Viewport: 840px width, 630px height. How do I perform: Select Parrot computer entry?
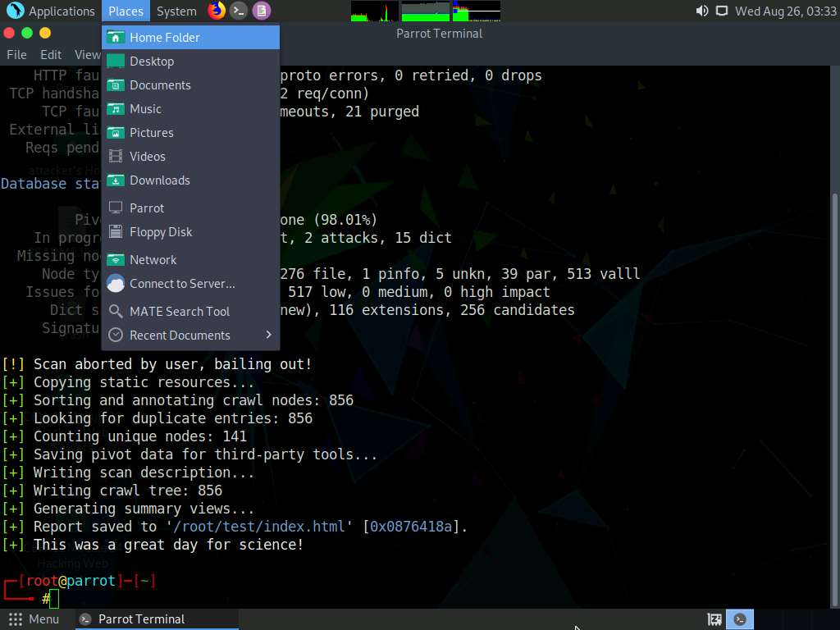(190, 208)
